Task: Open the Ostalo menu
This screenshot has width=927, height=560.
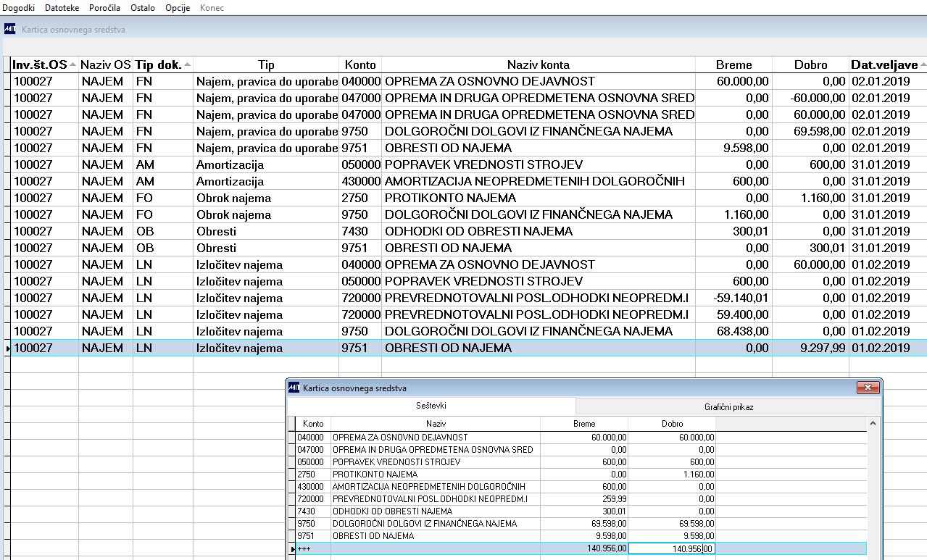Action: coord(143,8)
